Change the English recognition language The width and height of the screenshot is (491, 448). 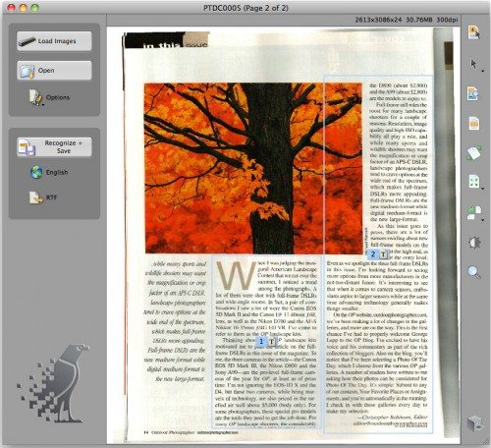tap(49, 172)
